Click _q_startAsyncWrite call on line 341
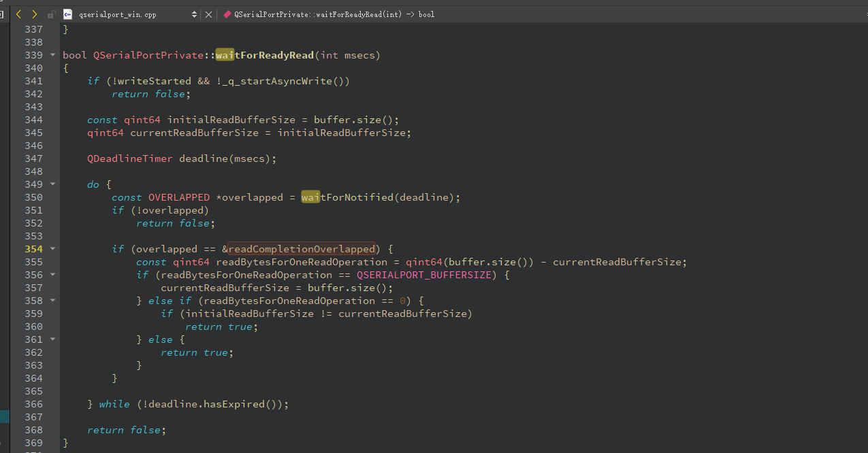Image resolution: width=868 pixels, height=453 pixels. point(277,81)
